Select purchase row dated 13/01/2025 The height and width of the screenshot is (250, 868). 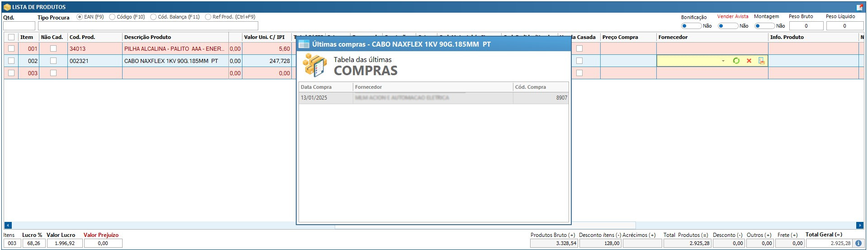[433, 98]
